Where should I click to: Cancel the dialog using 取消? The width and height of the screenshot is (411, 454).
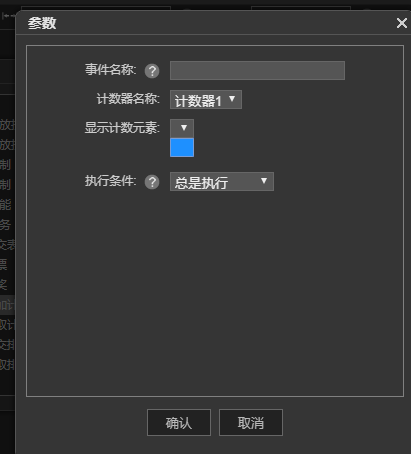pyautogui.click(x=251, y=422)
